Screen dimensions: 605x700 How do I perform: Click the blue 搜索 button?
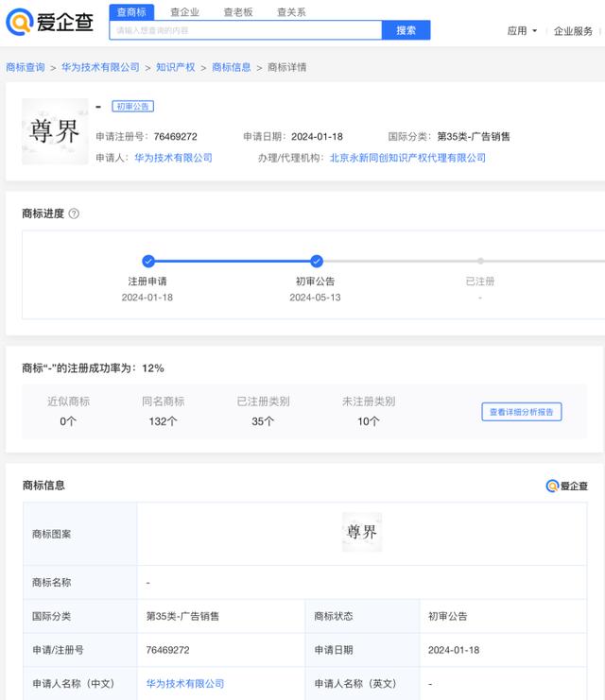point(406,30)
